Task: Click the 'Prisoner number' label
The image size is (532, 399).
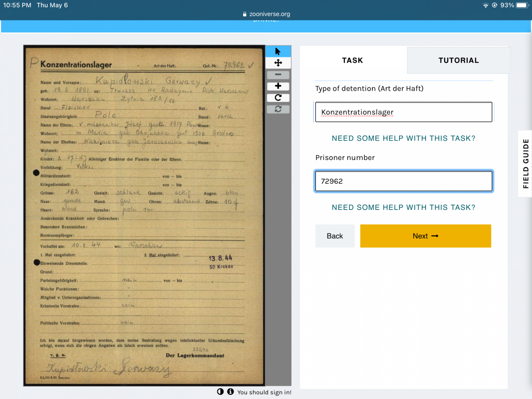Action: point(345,158)
